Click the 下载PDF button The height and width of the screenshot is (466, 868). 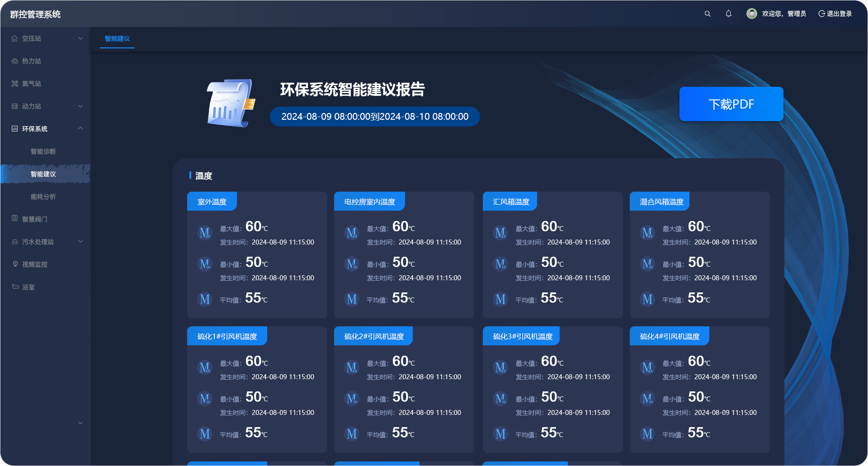pos(731,104)
